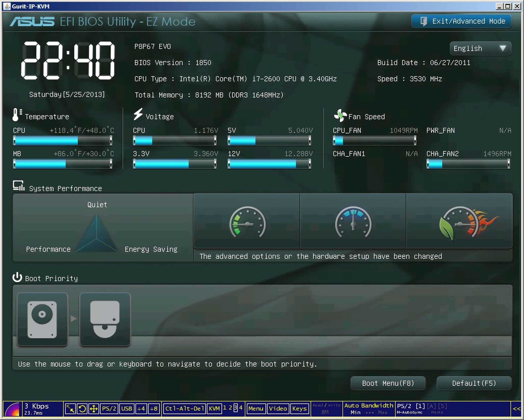Open the Video settings item
Viewport: 524px width, 420px height.
pos(278,409)
